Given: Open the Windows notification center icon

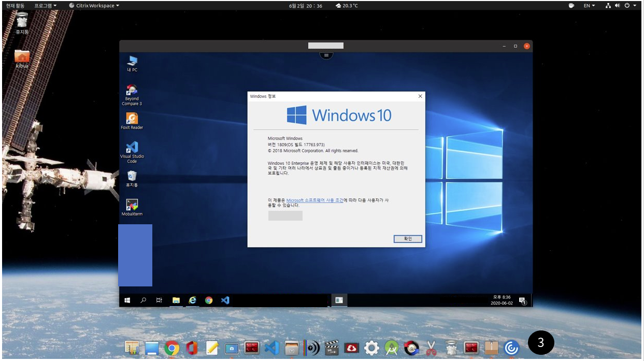Looking at the screenshot, I should pos(522,300).
